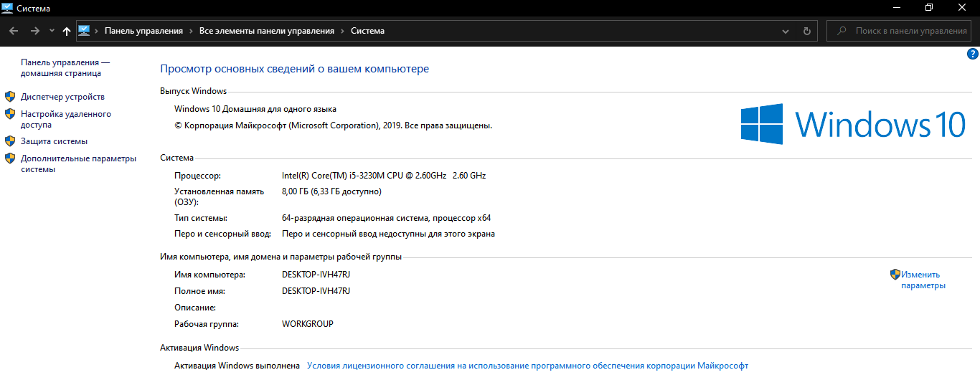
Task: Click 'Процессор:' label
Action: (197, 176)
